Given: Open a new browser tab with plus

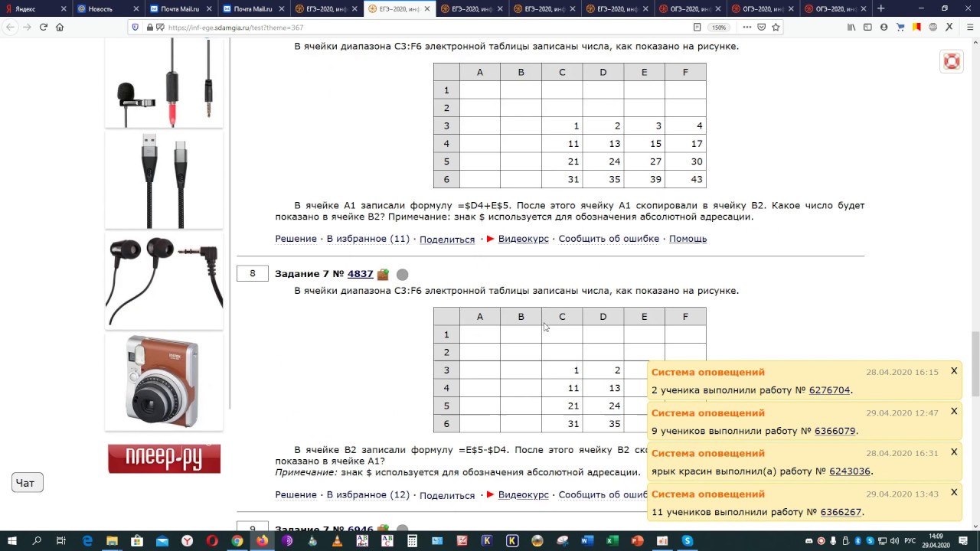Looking at the screenshot, I should pyautogui.click(x=880, y=8).
